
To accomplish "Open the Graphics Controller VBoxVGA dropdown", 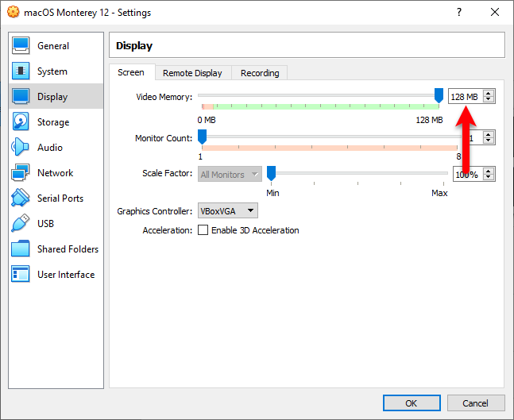I will [228, 210].
